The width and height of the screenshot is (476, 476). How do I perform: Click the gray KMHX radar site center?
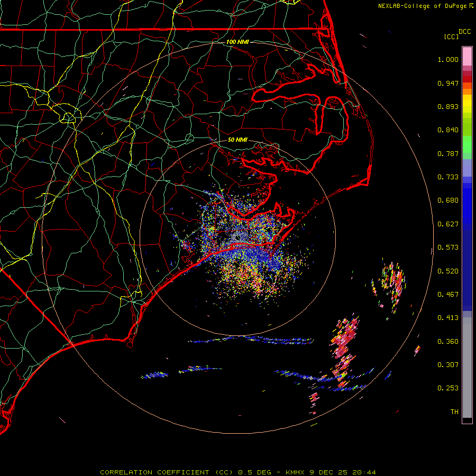coord(237,236)
